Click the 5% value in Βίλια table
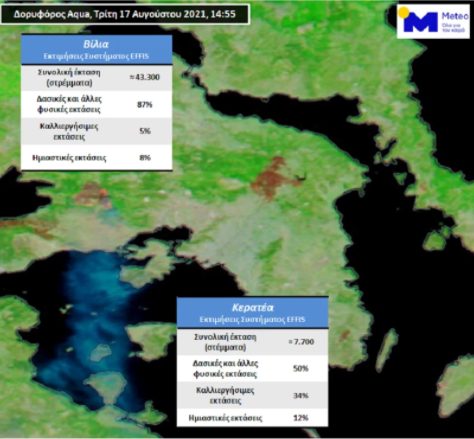The image size is (474, 439). click(x=145, y=131)
